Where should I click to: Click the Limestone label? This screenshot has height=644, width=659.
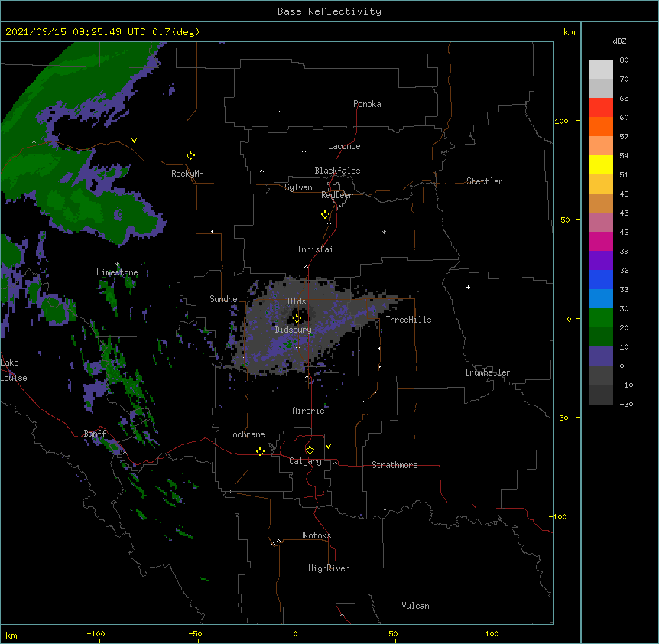117,272
